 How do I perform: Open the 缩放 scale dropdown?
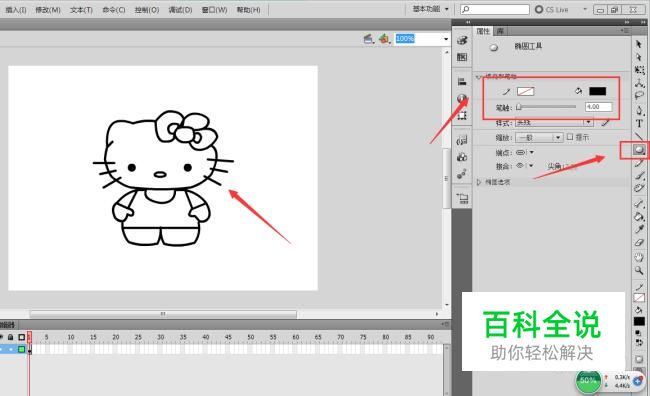pyautogui.click(x=538, y=137)
